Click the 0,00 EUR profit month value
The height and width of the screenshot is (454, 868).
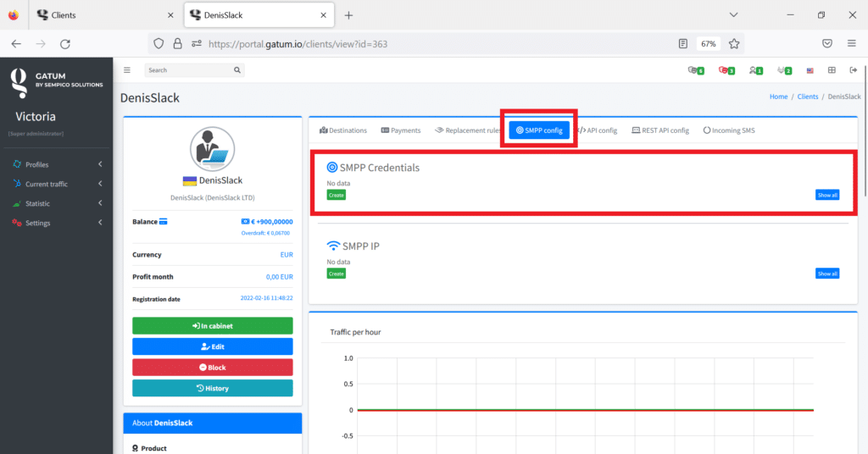(280, 277)
